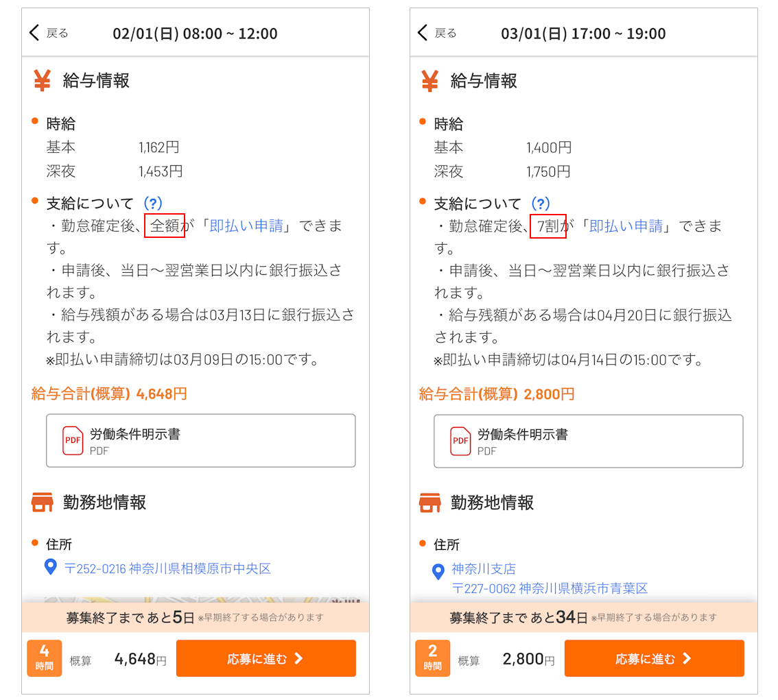
Task: Open the 〒227-0062 神奈川県横浜市青葉区 address link
Action: point(550,588)
